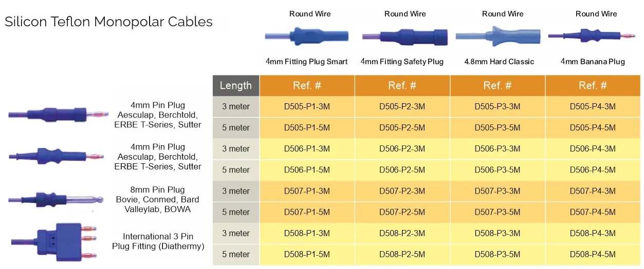The width and height of the screenshot is (644, 269).
Task: Click the Ref. # header above D505-P4-3M
Action: [x=593, y=86]
